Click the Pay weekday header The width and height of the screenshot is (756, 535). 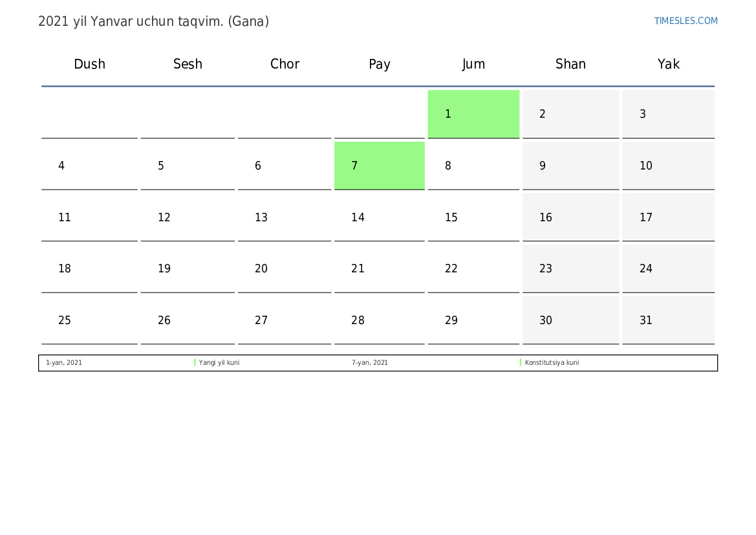point(380,64)
